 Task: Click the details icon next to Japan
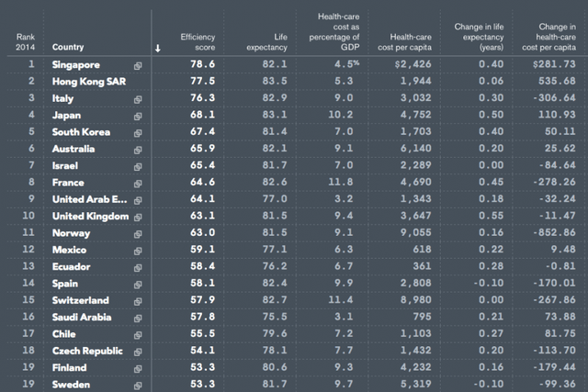[138, 116]
